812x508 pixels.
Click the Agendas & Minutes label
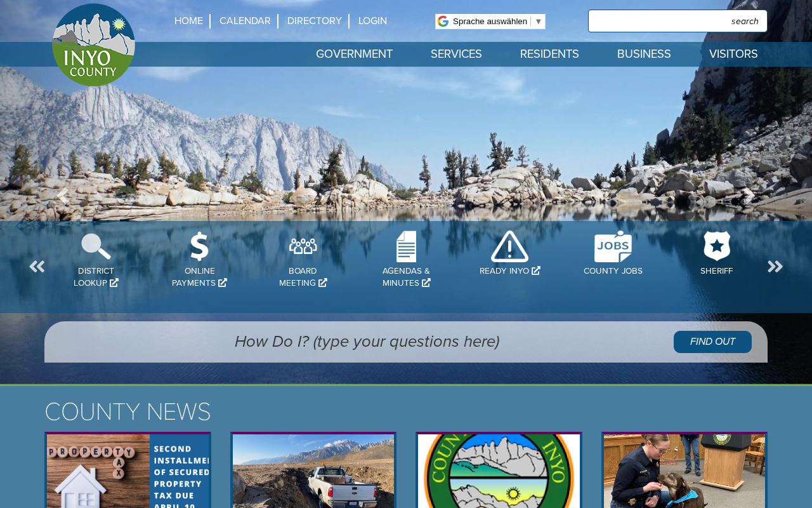407,277
